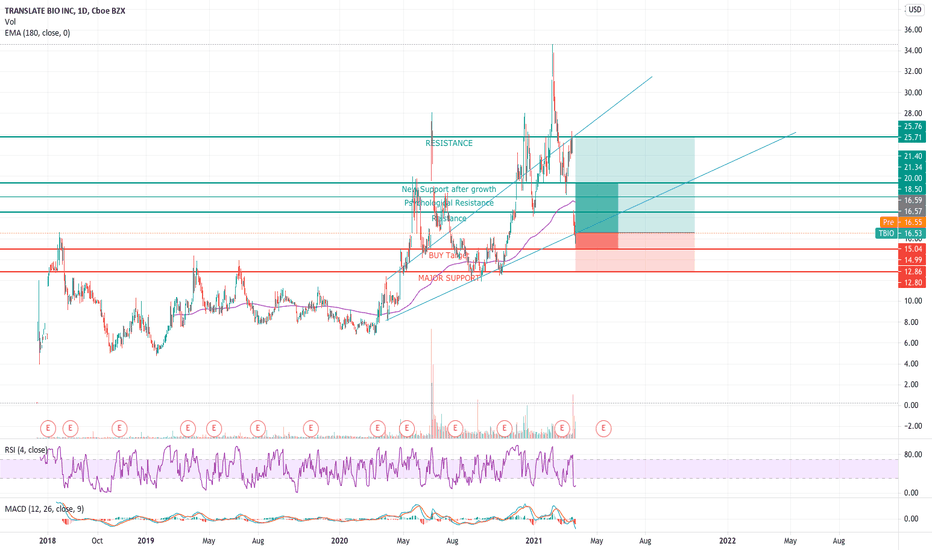Click the 2020 time axis label

click(x=339, y=540)
